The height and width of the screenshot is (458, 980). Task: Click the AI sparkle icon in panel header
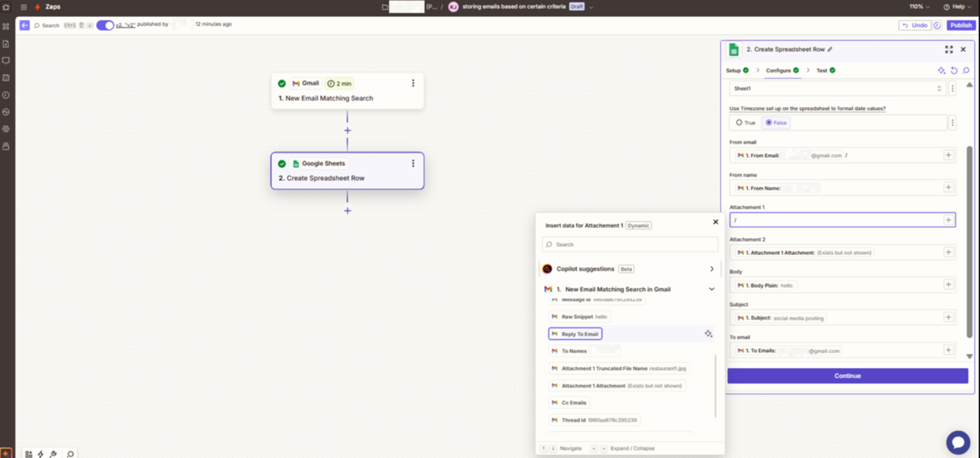tap(941, 70)
